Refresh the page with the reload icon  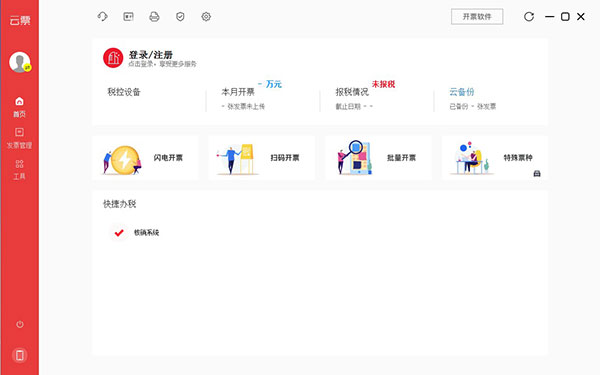pos(529,16)
